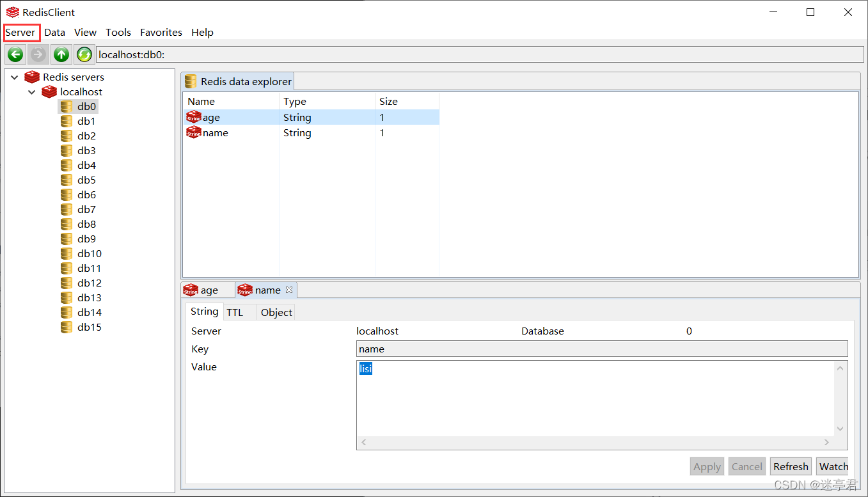Click inside the Value text area

coord(595,398)
